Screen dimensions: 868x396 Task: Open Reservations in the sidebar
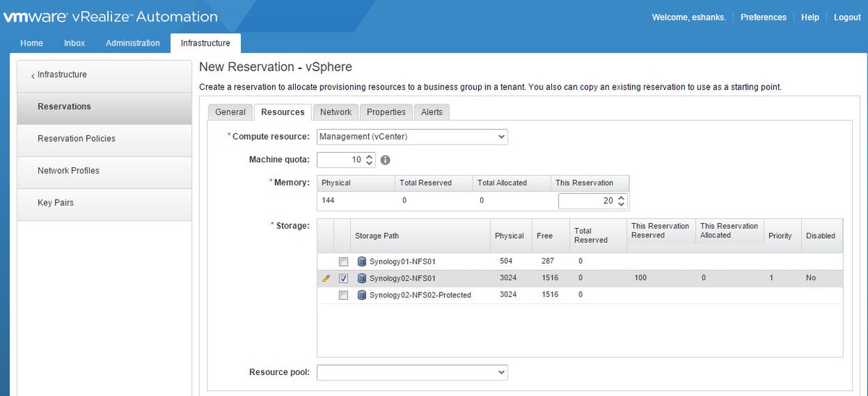[104, 108]
